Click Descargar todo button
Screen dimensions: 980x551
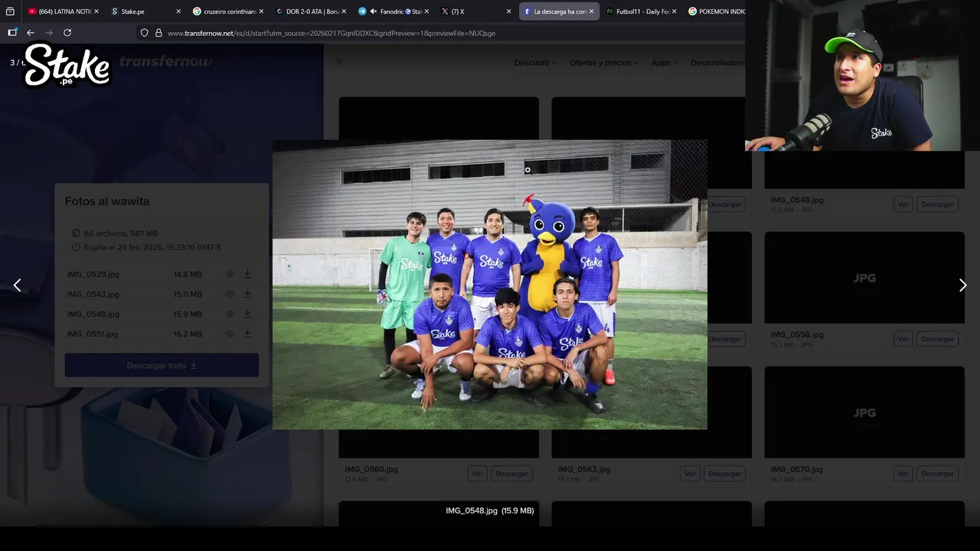pyautogui.click(x=162, y=365)
